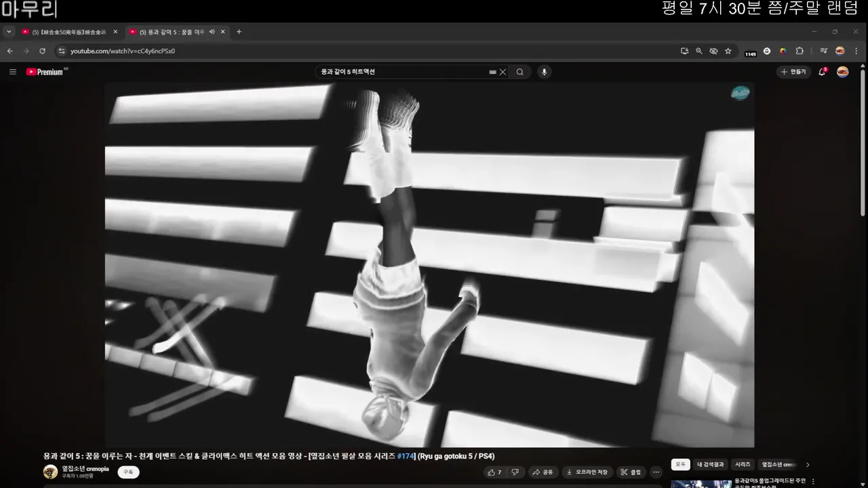868x488 pixels.
Task: Open the 옆집소년 crenopia channel name
Action: [x=85, y=468]
